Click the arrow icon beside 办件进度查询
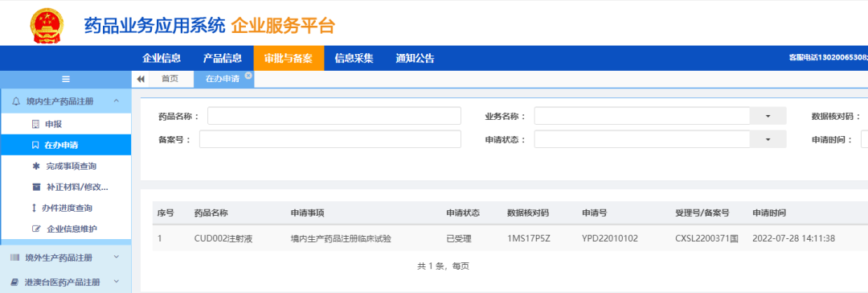Image resolution: width=868 pixels, height=293 pixels. [34, 208]
